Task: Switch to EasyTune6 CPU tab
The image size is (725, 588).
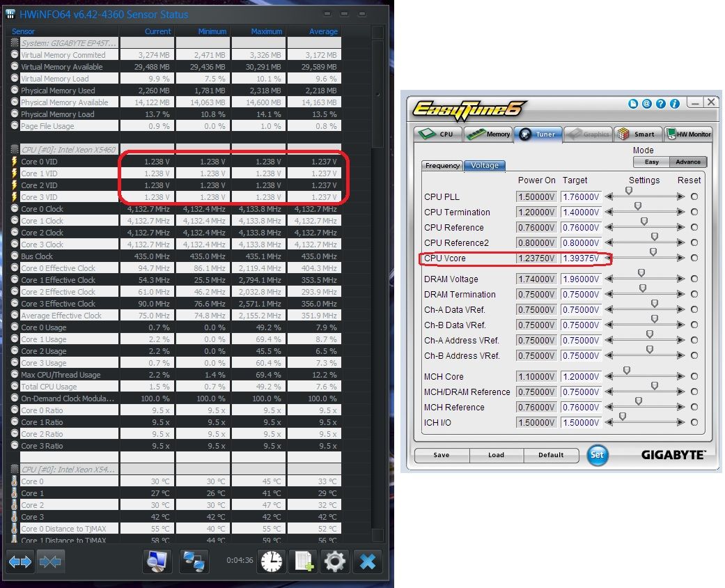Action: pyautogui.click(x=437, y=134)
